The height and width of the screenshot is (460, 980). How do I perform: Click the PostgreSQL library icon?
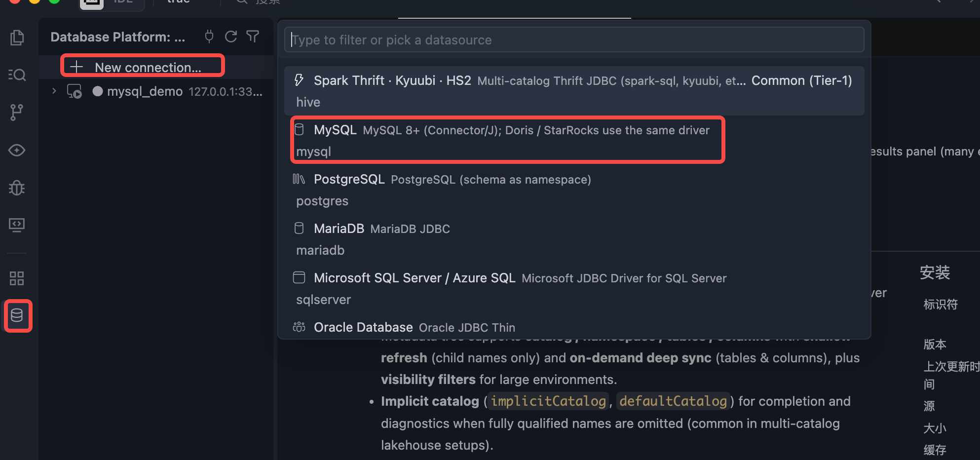(x=299, y=179)
